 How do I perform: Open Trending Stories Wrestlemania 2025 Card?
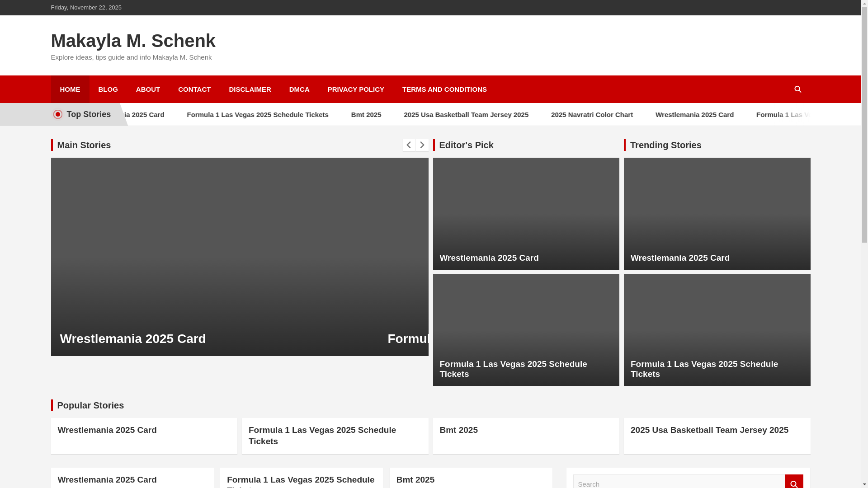(680, 258)
